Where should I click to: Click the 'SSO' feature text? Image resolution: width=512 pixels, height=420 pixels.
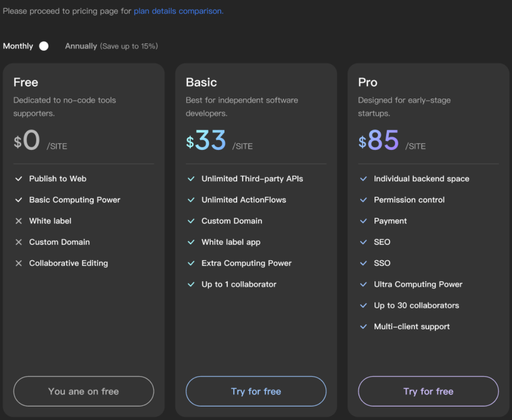tap(382, 263)
